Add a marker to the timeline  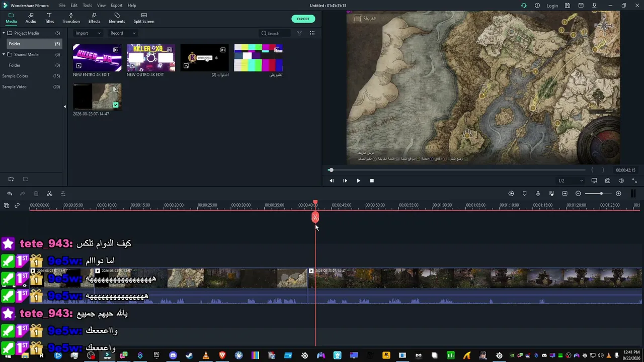pos(524,194)
